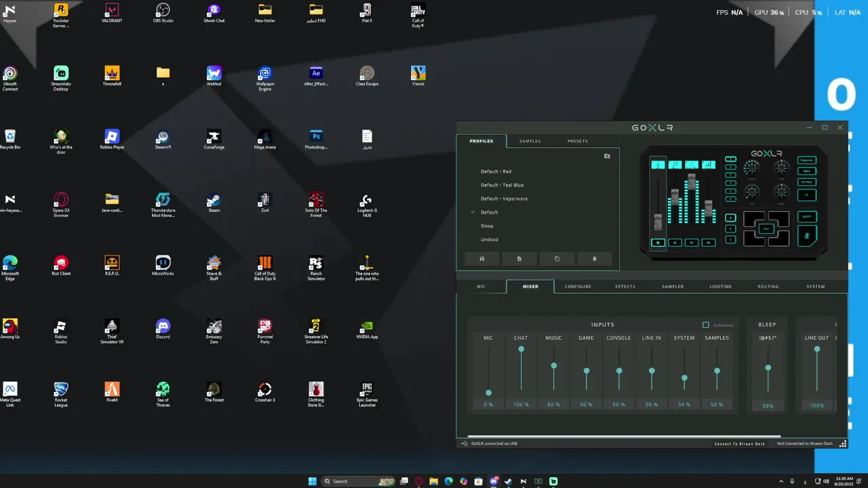
Task: Click the SYSTEM volume slider handle
Action: coord(684,378)
